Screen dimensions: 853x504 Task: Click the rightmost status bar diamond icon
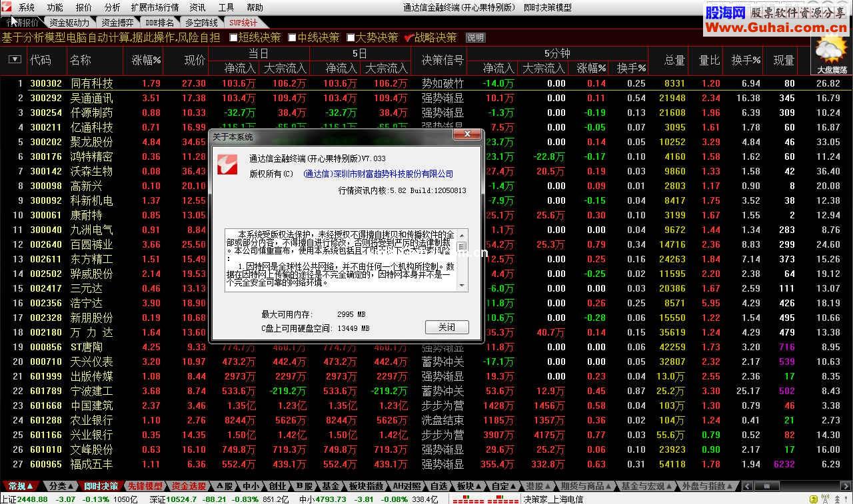pos(846,499)
